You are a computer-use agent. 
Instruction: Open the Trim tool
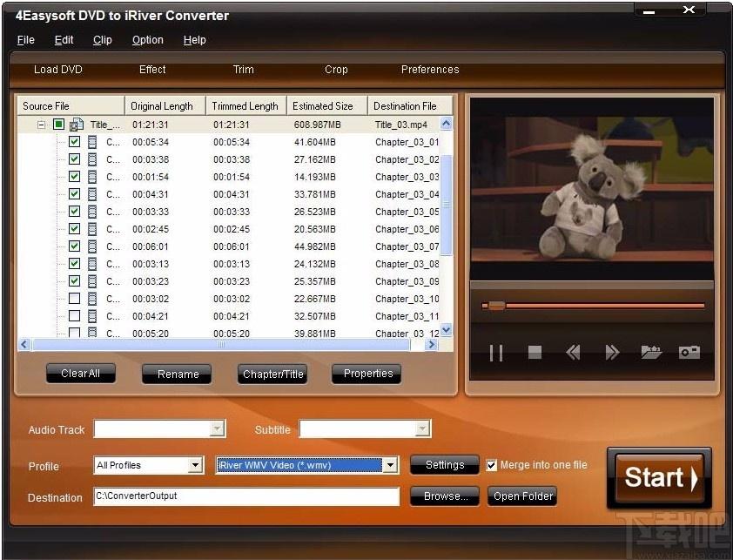244,70
